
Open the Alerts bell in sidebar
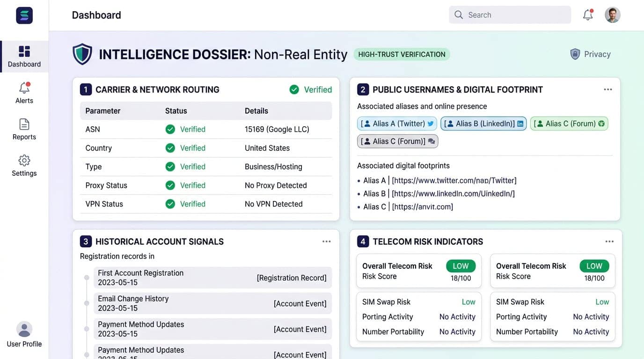tap(24, 93)
